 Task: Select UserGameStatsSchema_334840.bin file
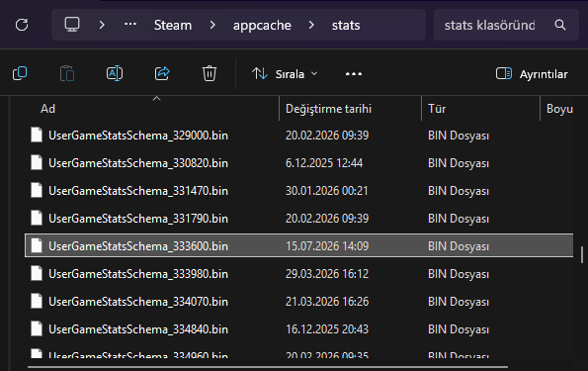tap(298, 329)
